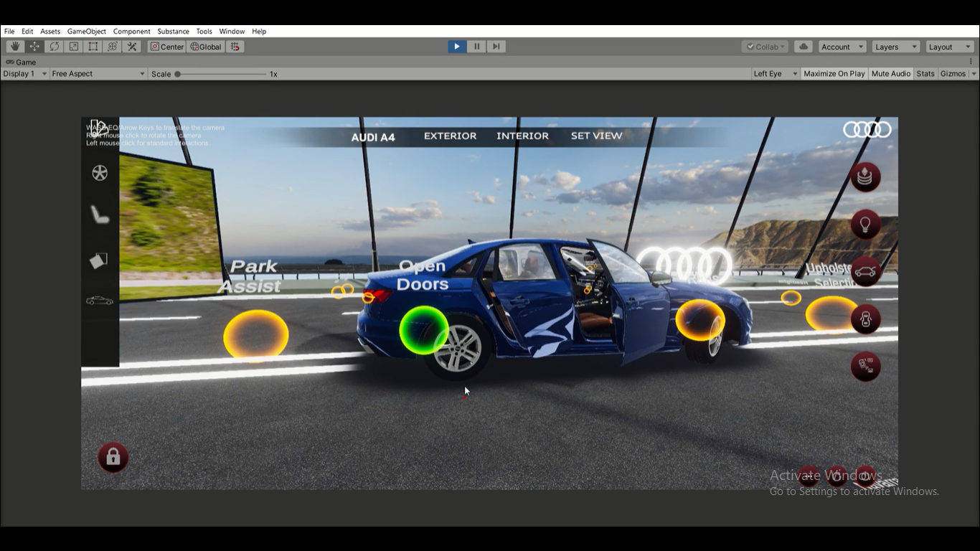Open the GameObject menu
The image size is (980, 551).
[x=87, y=32]
